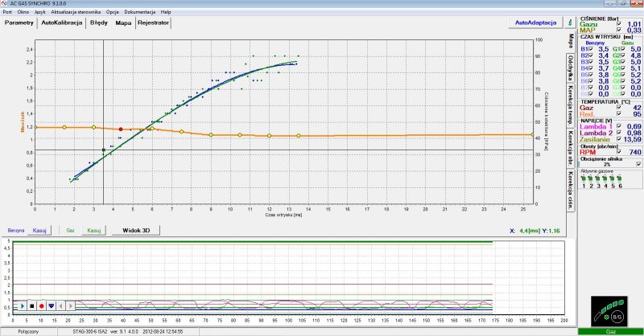Toggle B1 petrol injector checkbox
The image size is (644, 336).
pyautogui.click(x=591, y=49)
